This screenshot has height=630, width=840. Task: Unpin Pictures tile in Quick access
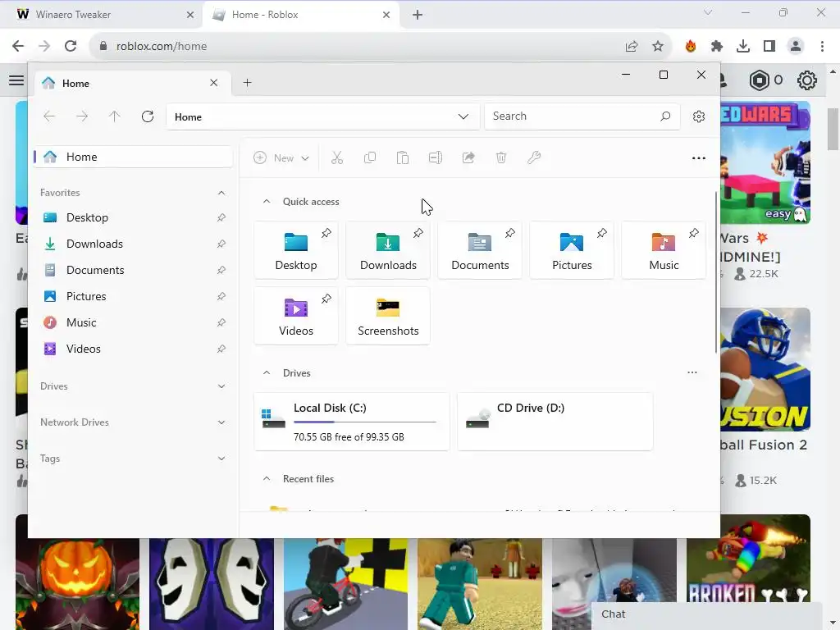click(x=602, y=233)
